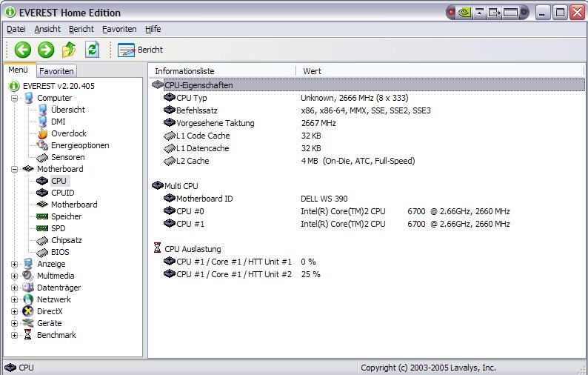Switch to the Menü tab
This screenshot has width=588, height=375.
tap(18, 70)
